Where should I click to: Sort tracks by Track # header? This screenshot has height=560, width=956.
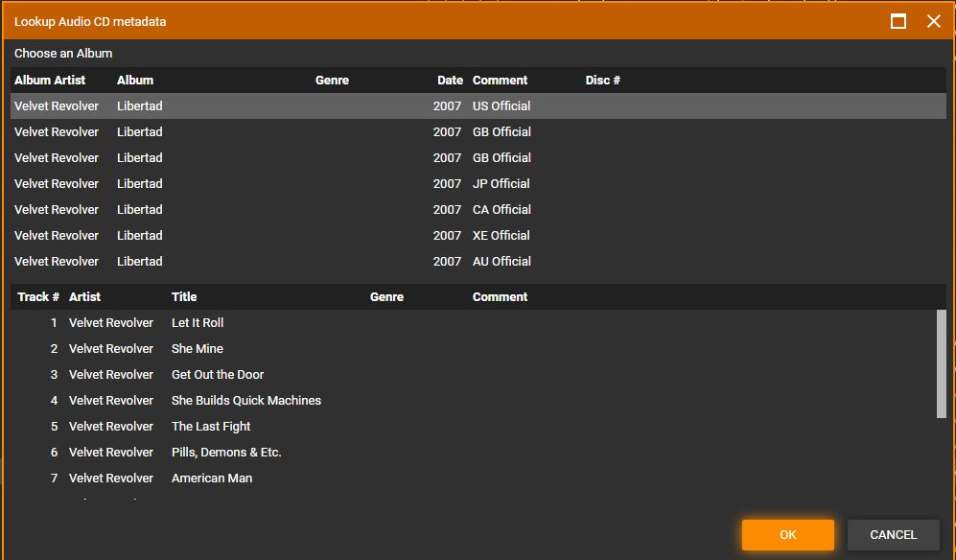coord(38,297)
